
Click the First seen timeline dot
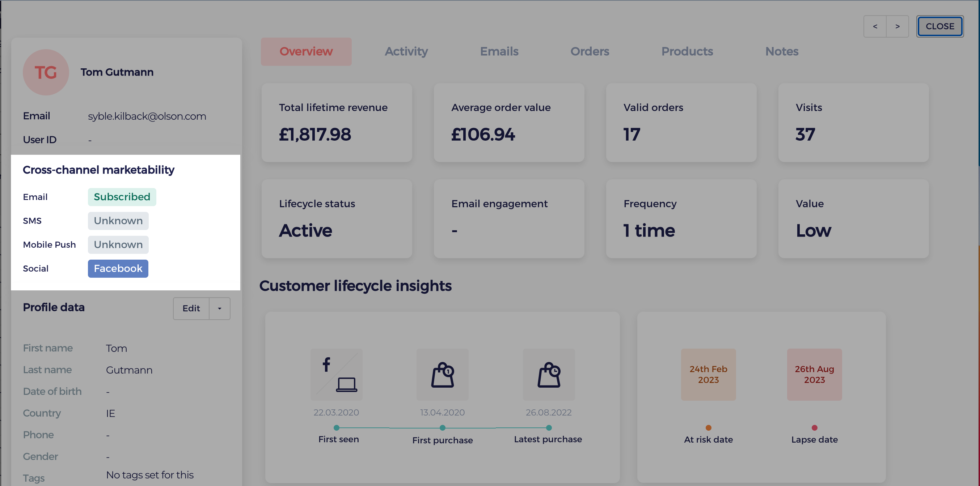point(336,428)
